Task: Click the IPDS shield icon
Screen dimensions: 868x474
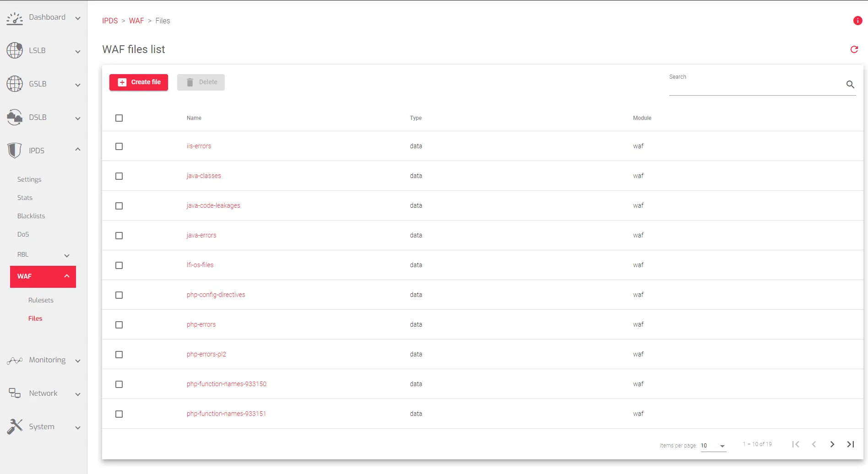Action: click(x=15, y=151)
